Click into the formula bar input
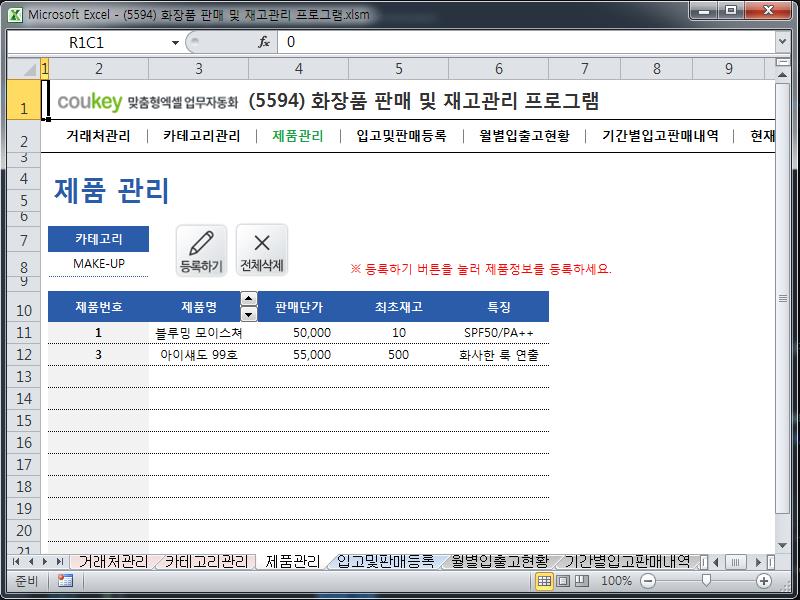The image size is (800, 600). tap(526, 42)
